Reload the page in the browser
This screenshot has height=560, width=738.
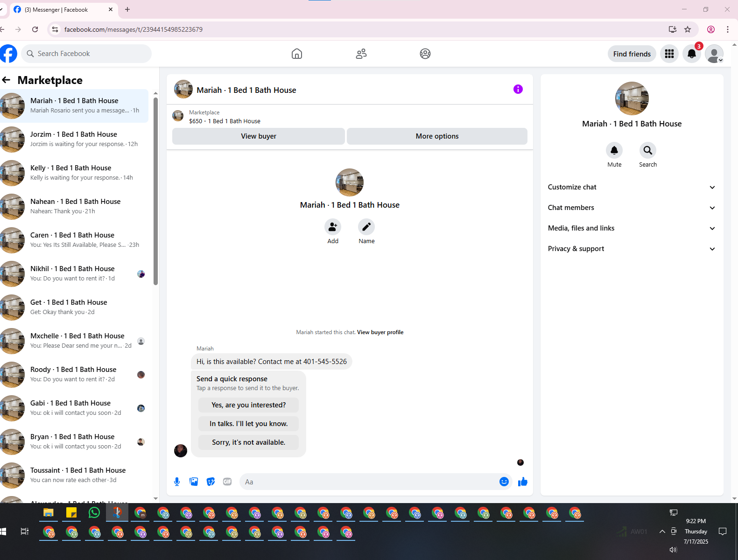35,29
